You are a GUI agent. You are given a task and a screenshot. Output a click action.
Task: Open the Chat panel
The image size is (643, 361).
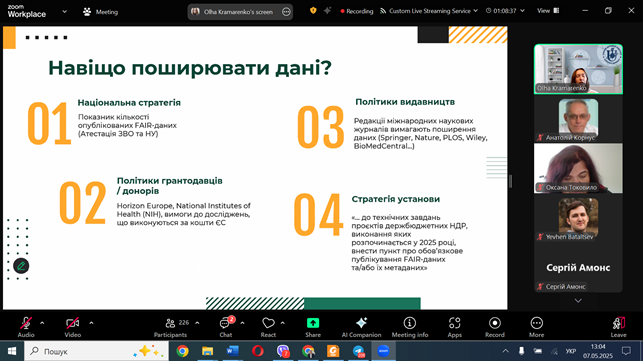(x=225, y=327)
